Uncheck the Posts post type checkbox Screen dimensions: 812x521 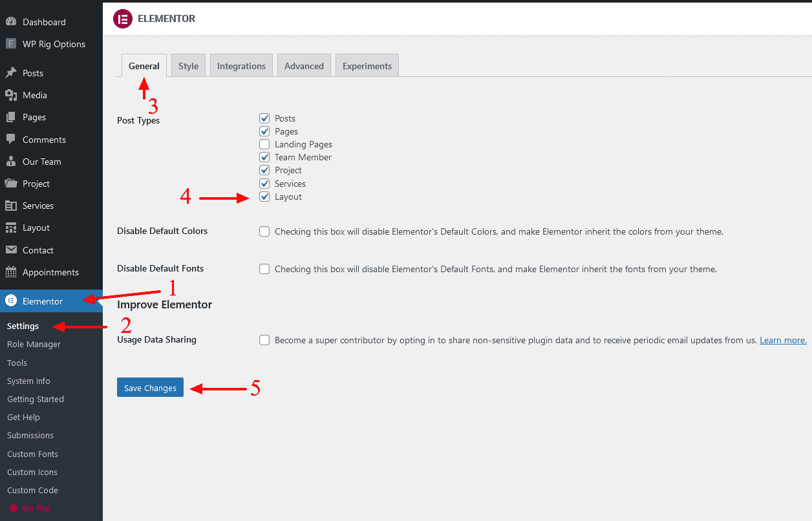tap(264, 118)
